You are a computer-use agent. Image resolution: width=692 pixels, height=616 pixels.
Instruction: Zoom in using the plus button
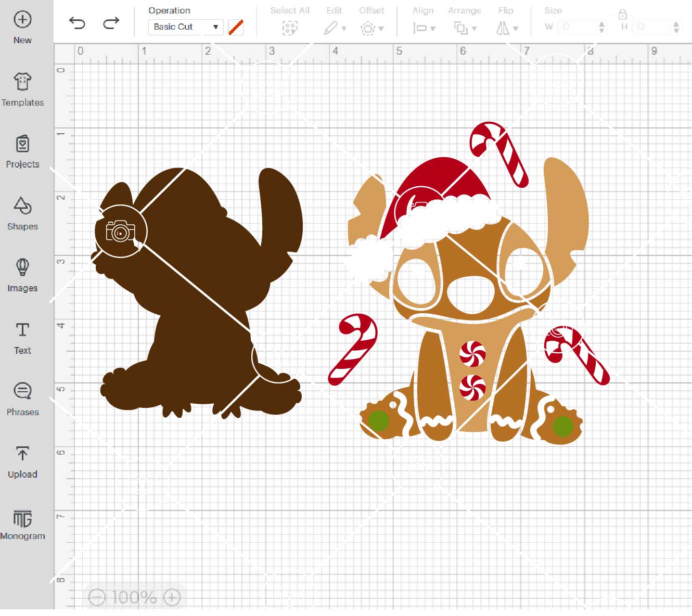point(172,597)
